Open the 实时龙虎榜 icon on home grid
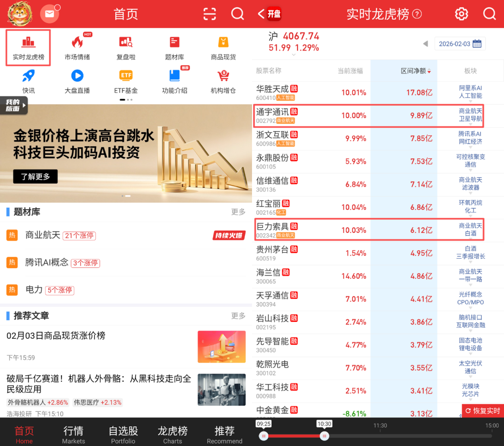504x446 pixels. pyautogui.click(x=28, y=47)
